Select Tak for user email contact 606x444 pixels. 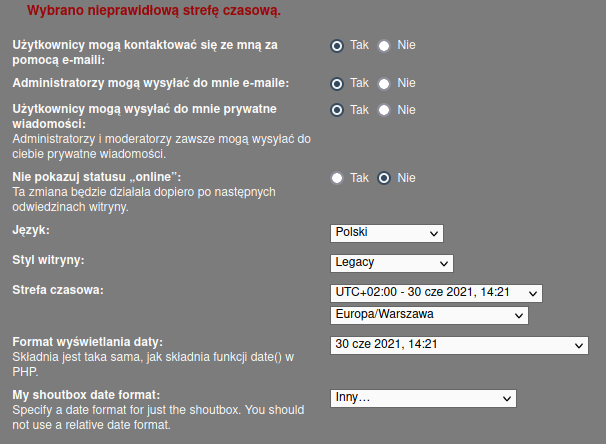337,46
